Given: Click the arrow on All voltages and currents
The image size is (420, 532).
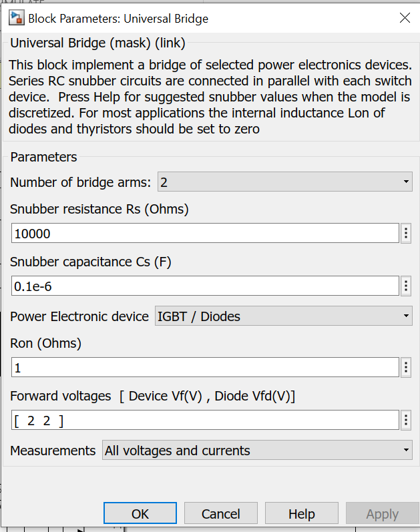Looking at the screenshot, I should [x=406, y=451].
